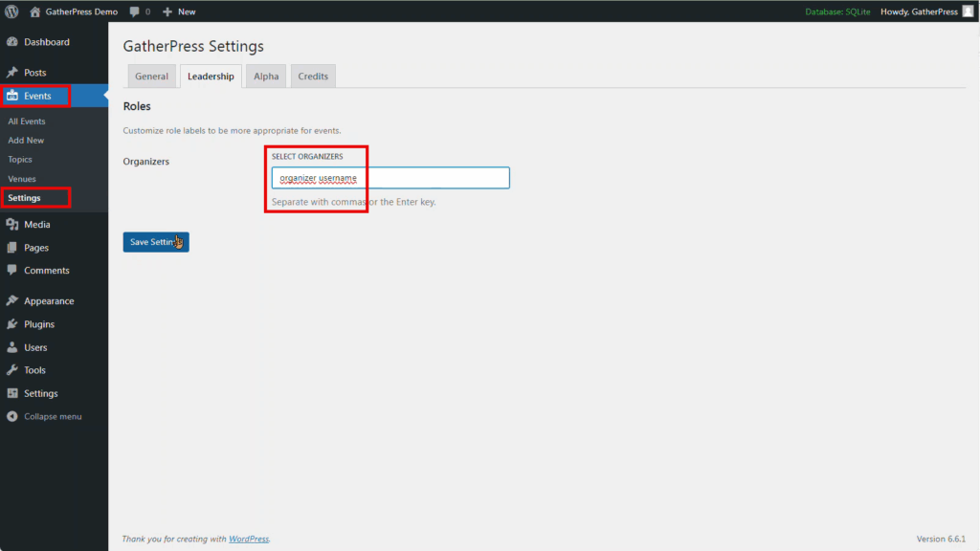Screen dimensions: 980x551
Task: Click the WordPress logo icon
Action: (12, 11)
